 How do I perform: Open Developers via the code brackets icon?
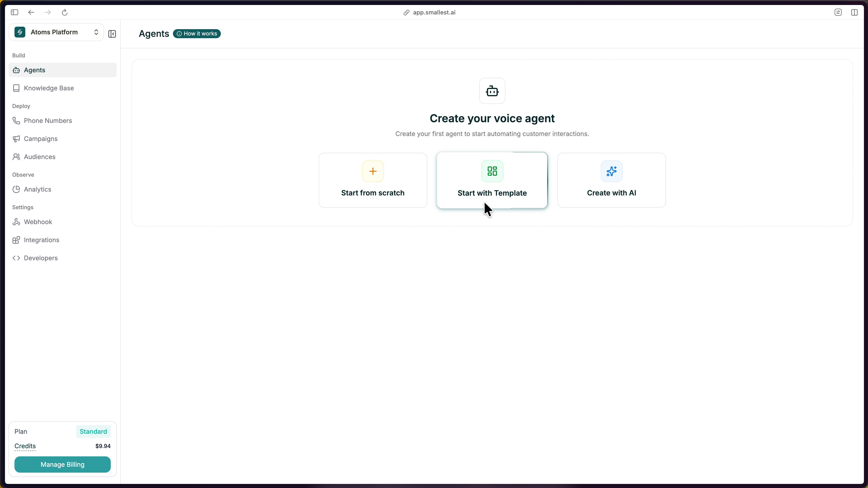tap(16, 258)
